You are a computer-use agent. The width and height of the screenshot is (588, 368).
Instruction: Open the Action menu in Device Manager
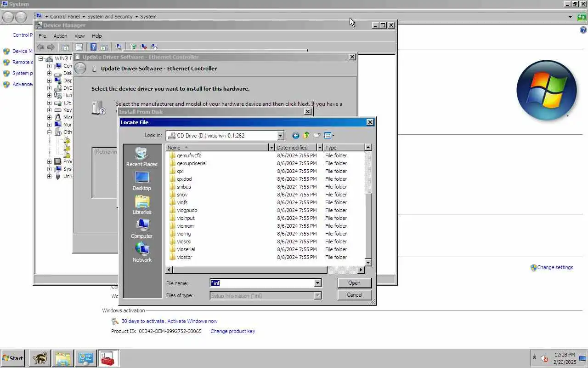[x=60, y=36]
